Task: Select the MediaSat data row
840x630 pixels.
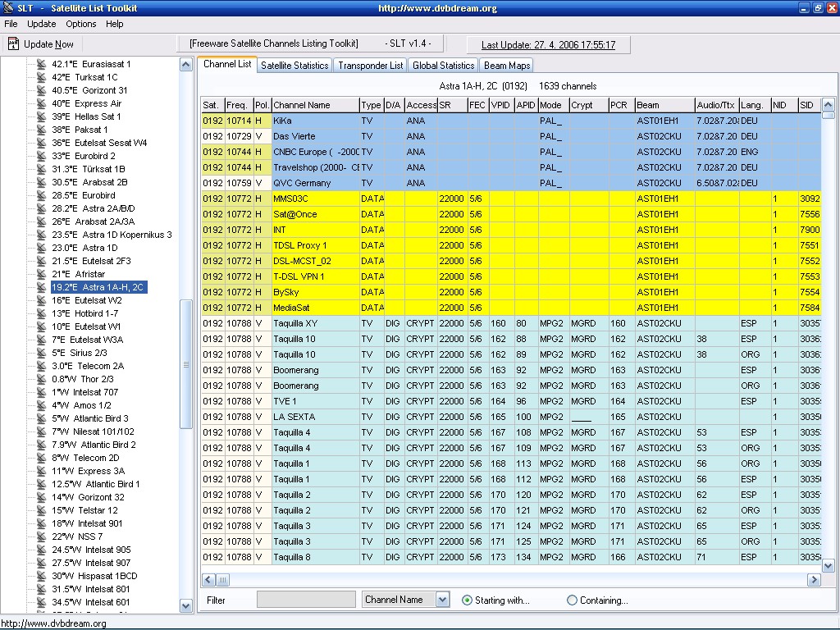Action: coord(511,308)
